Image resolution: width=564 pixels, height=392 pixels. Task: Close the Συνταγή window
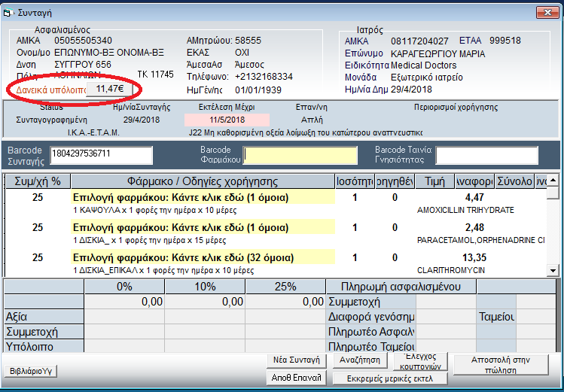547,13
